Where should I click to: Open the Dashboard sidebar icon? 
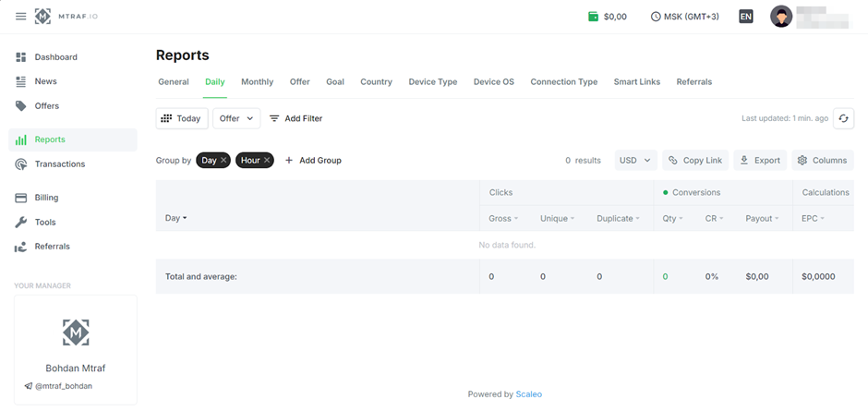[x=21, y=57]
